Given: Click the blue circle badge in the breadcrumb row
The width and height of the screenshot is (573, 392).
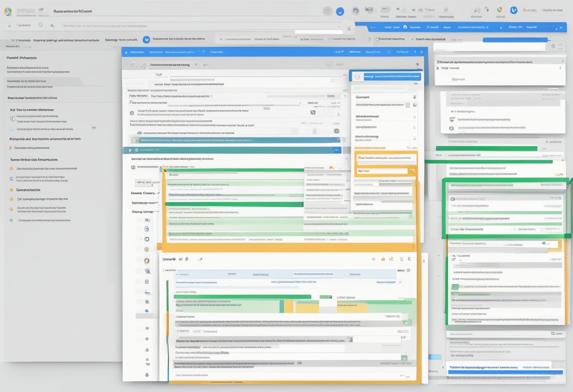Looking at the screenshot, I should [x=146, y=41].
